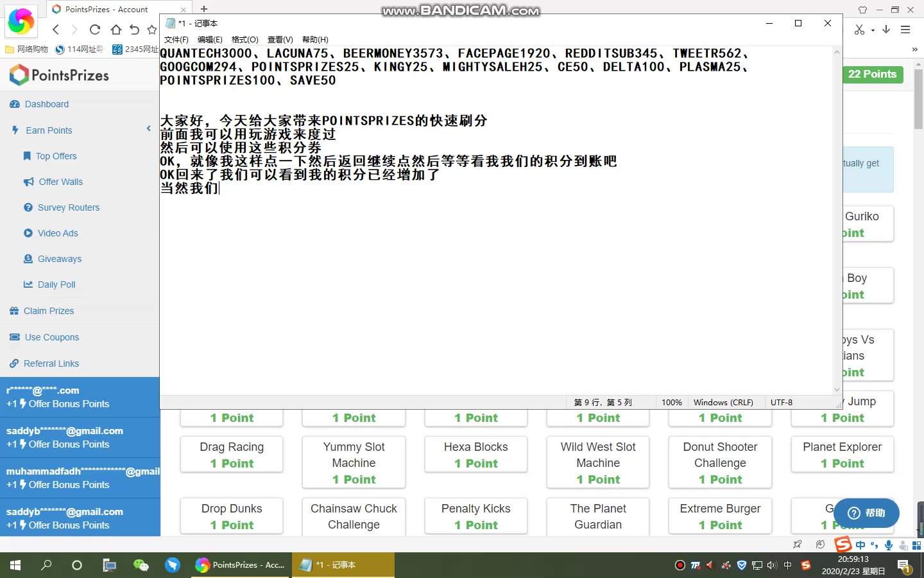
Task: Click the Daily Poll chart icon
Action: coord(28,285)
